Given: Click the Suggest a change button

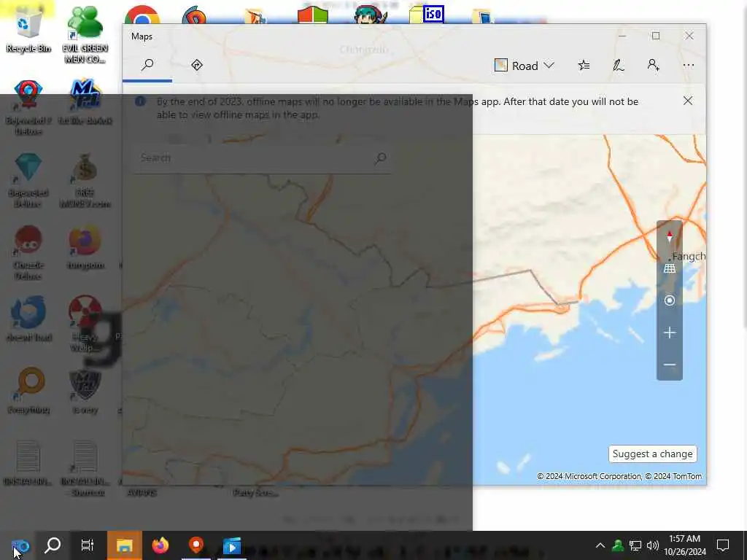Looking at the screenshot, I should pyautogui.click(x=652, y=454).
